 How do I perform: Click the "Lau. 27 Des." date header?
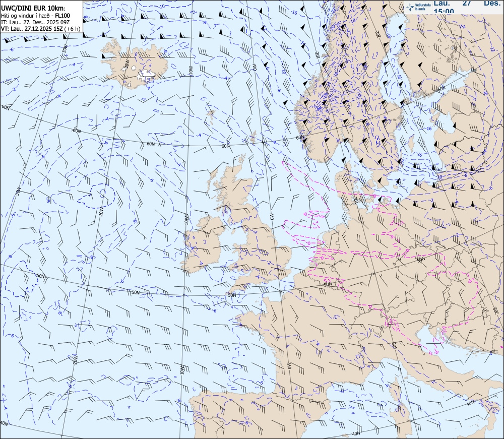[467, 3]
